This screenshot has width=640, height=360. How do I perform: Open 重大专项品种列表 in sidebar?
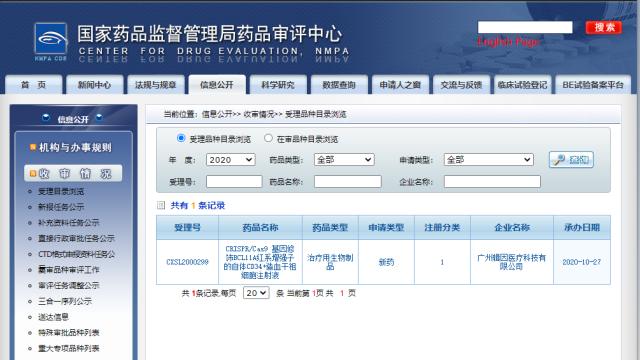(69, 348)
